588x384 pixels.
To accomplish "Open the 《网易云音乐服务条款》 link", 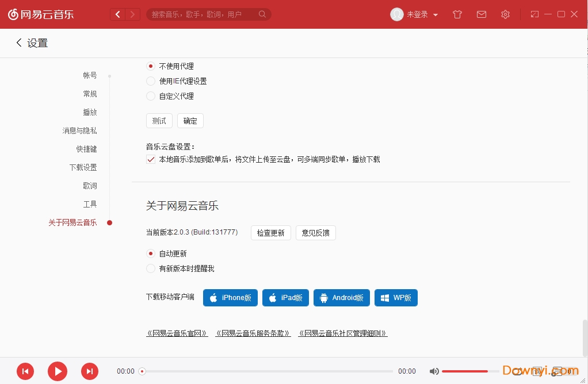I will point(253,333).
